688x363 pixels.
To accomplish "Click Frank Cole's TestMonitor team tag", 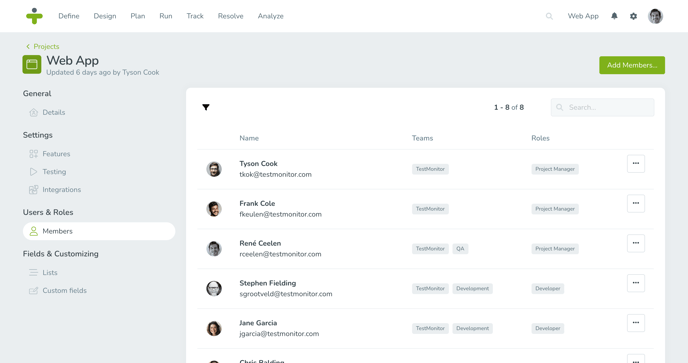I will [430, 209].
